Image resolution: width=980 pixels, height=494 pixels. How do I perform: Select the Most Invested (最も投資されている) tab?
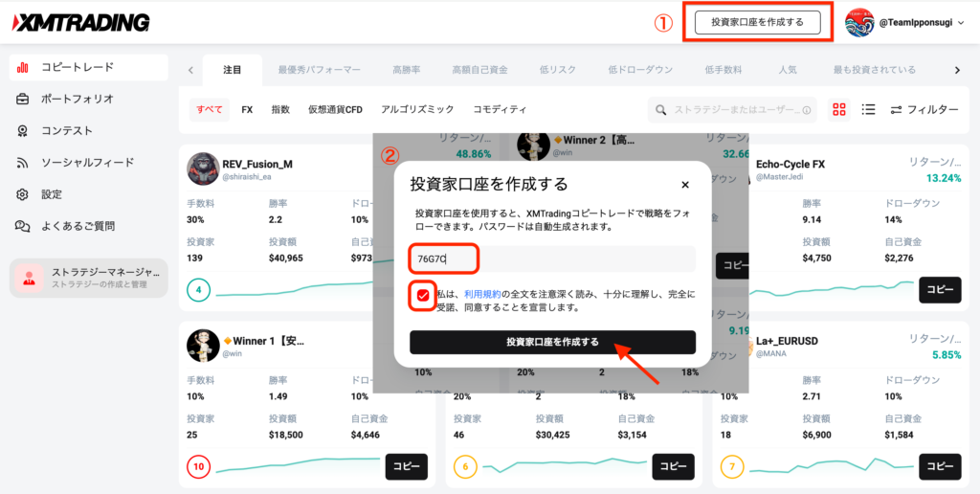tap(875, 70)
